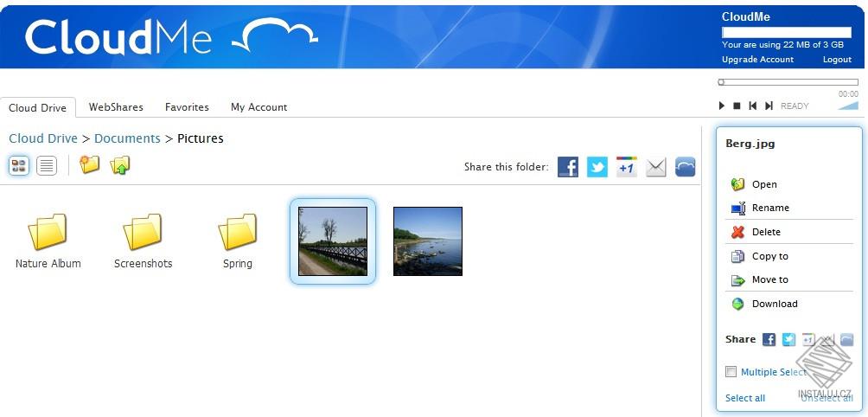Click the Upgrade Account link
This screenshot has height=417, width=868.
point(758,59)
